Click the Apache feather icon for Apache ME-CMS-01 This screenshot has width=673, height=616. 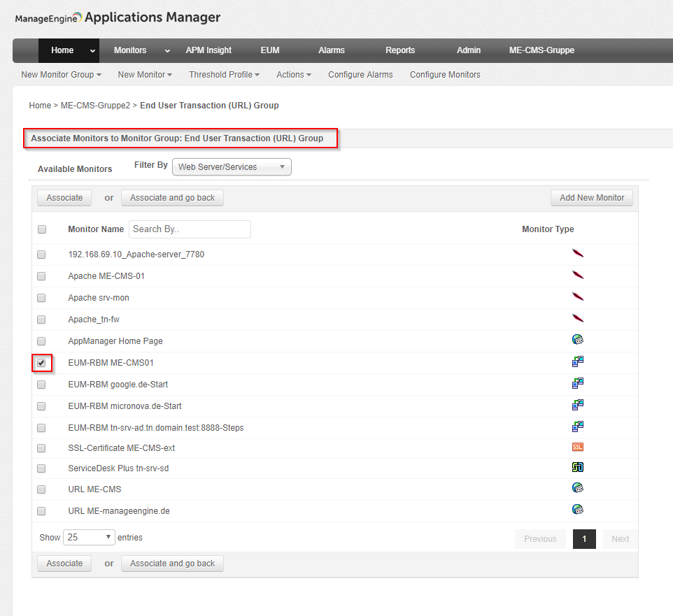point(578,275)
